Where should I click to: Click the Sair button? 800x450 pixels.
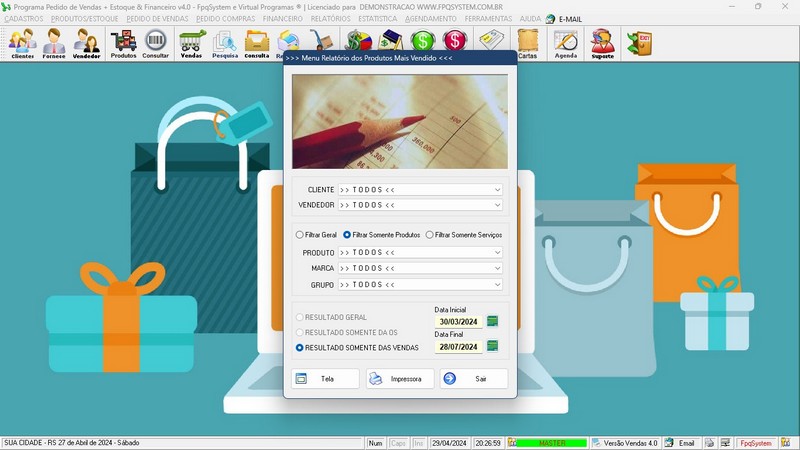[473, 379]
